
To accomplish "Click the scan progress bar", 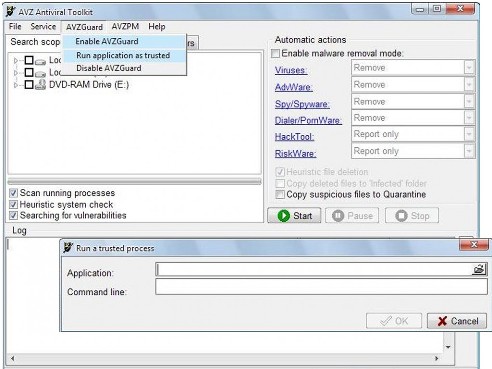I will click(135, 181).
